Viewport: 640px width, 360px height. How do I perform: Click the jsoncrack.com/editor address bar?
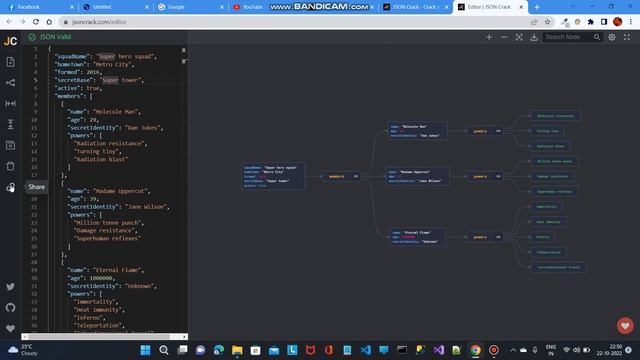point(99,22)
